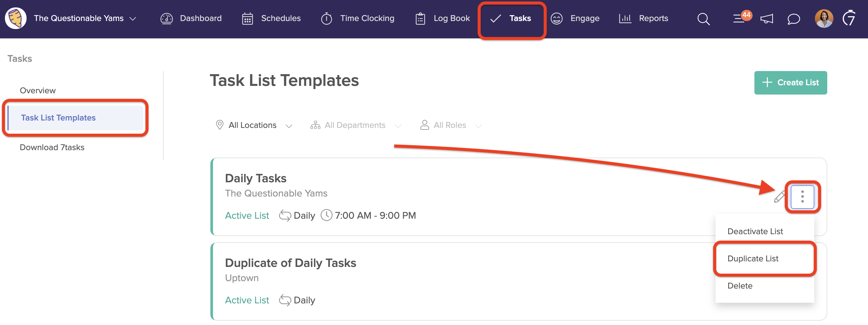Expand the All Locations filter dropdown

click(x=253, y=125)
